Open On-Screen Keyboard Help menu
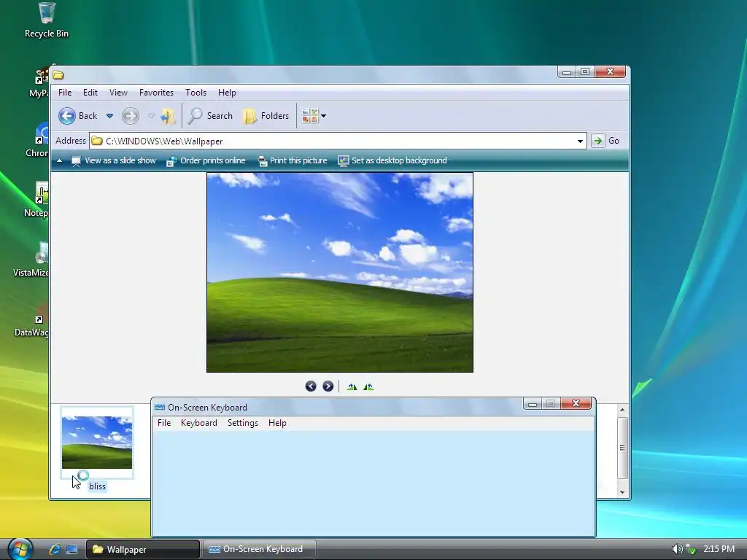Screen dimensions: 747x560 click(277, 423)
